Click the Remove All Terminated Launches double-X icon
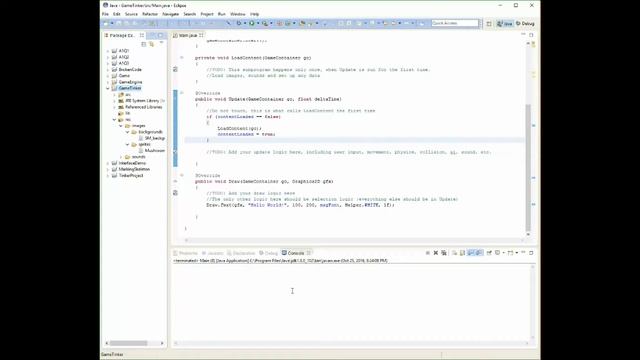 coord(444,253)
